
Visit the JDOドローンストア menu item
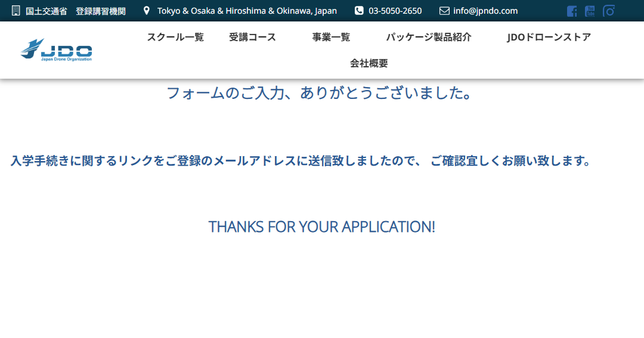click(549, 37)
